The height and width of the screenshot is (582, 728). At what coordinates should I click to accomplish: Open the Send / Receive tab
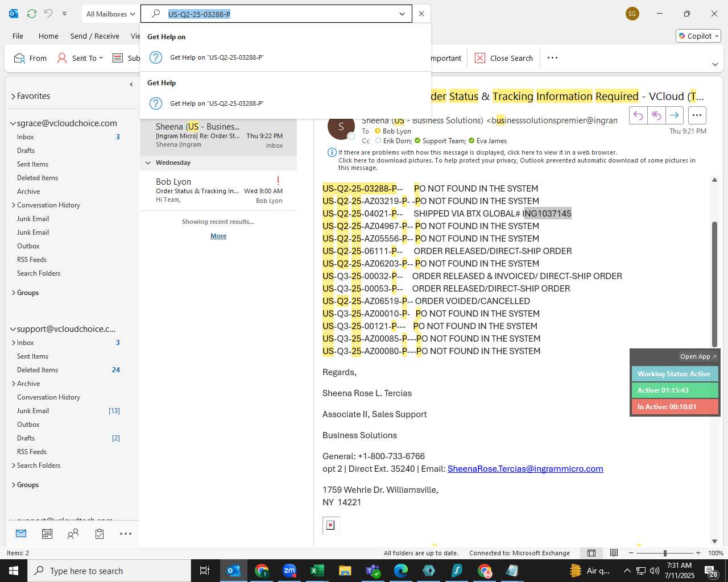point(95,36)
